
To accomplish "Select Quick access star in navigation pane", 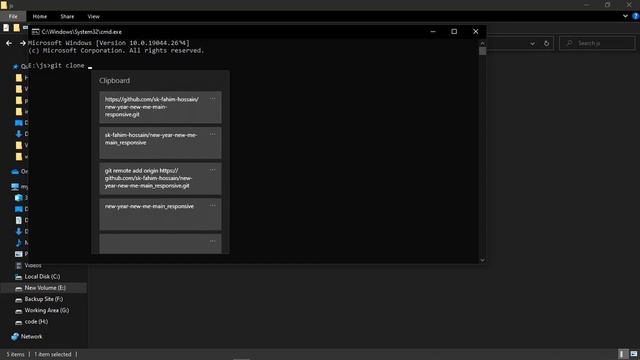I will (x=15, y=66).
